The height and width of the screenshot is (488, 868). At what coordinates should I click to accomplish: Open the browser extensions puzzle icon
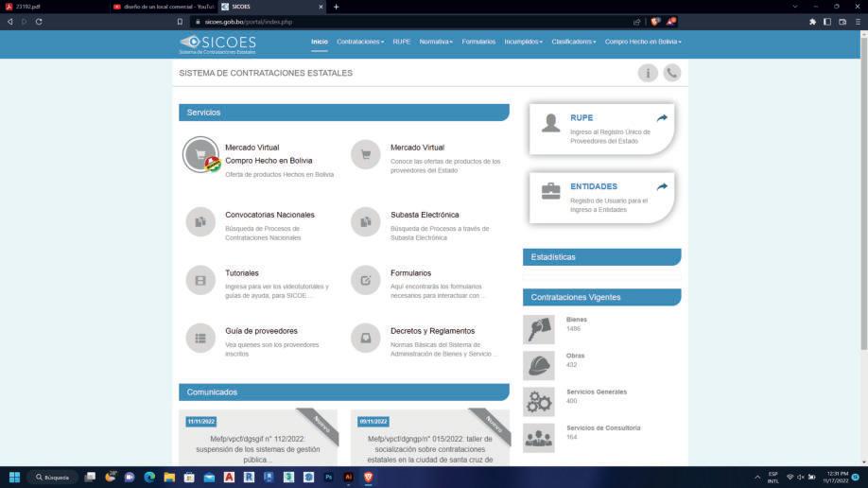click(812, 22)
